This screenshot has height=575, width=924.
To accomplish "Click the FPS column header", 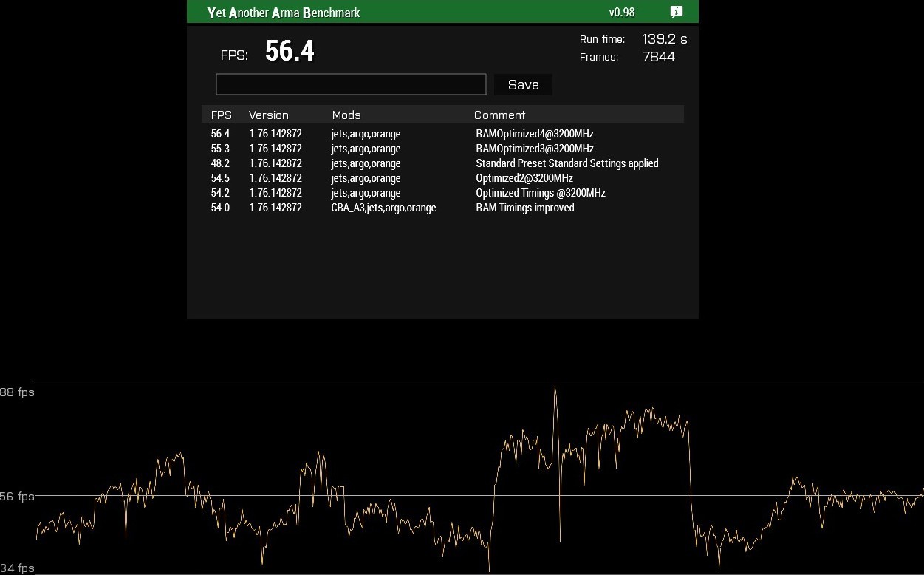I will click(x=221, y=115).
